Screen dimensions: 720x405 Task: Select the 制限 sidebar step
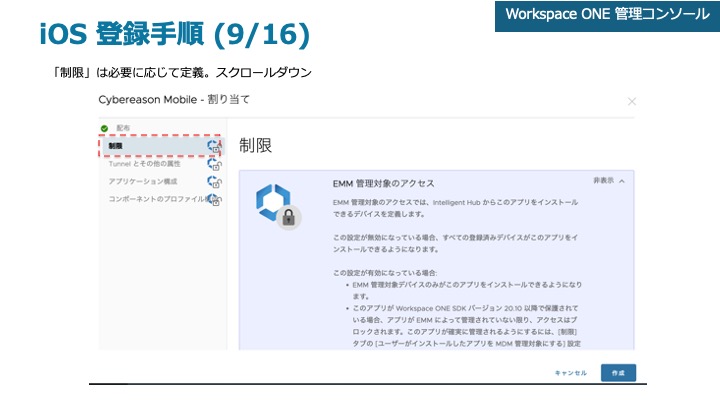(x=161, y=146)
